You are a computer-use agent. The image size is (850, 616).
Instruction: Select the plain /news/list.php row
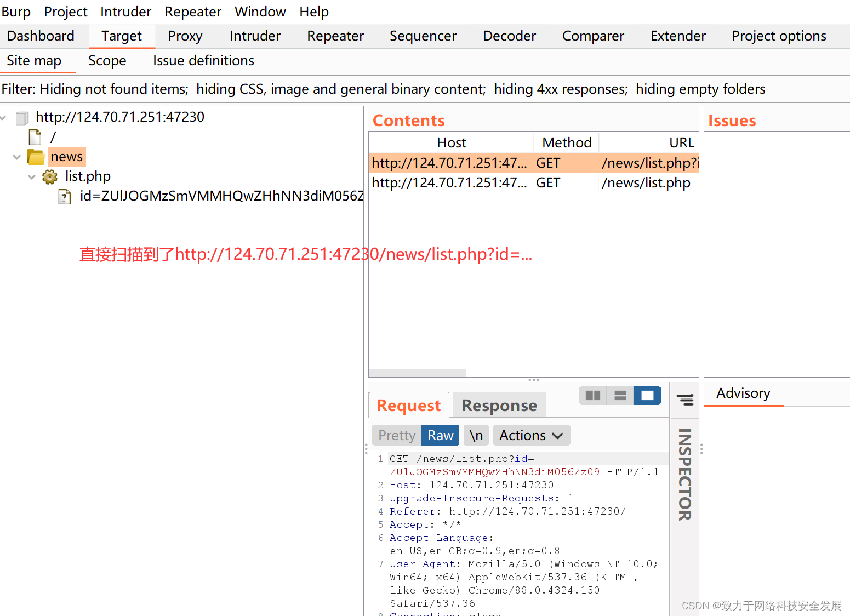534,183
